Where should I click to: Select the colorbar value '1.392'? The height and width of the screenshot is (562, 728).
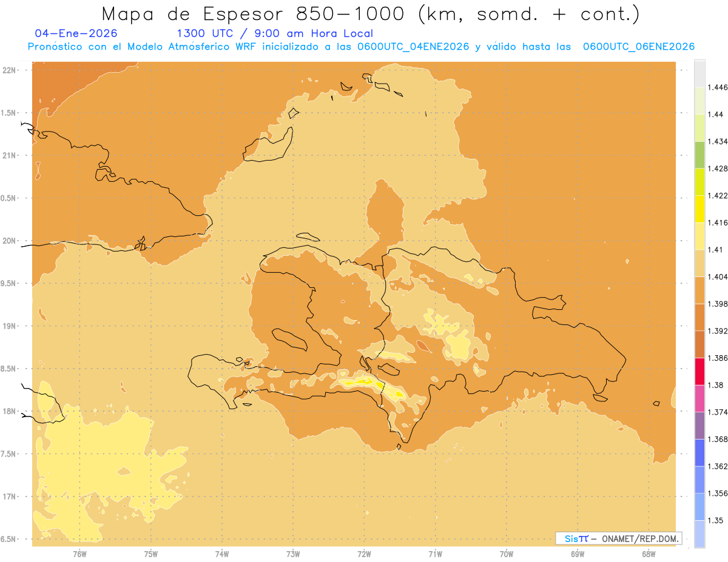[718, 331]
